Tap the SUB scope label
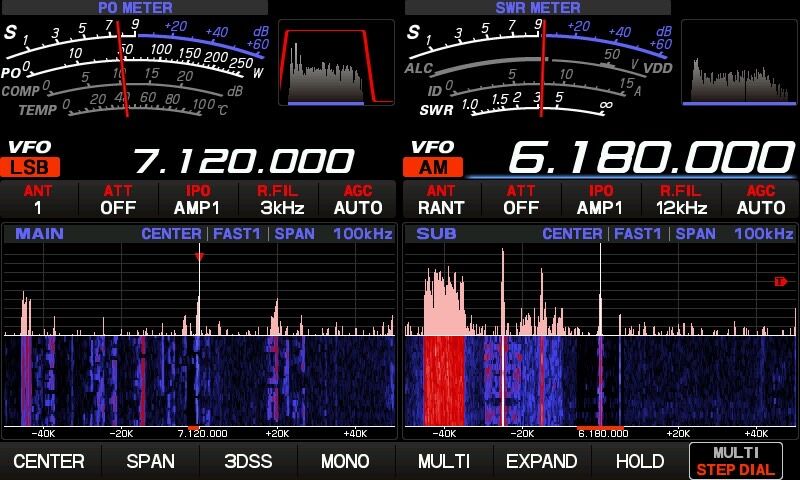Viewport: 800px width, 480px height. [x=436, y=234]
